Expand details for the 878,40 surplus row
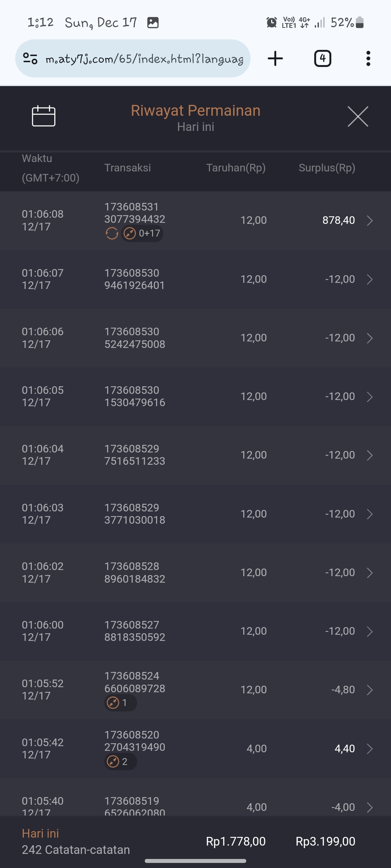391x868 pixels. tap(370, 221)
